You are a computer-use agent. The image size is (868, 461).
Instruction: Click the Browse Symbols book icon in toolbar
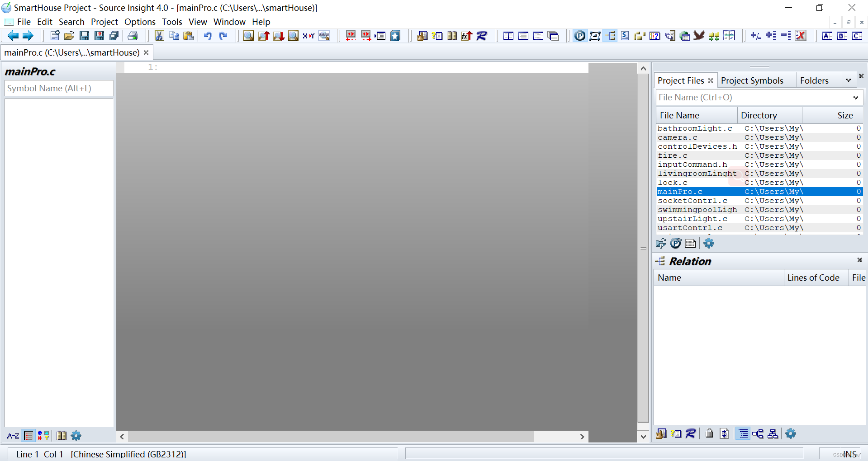coord(452,36)
